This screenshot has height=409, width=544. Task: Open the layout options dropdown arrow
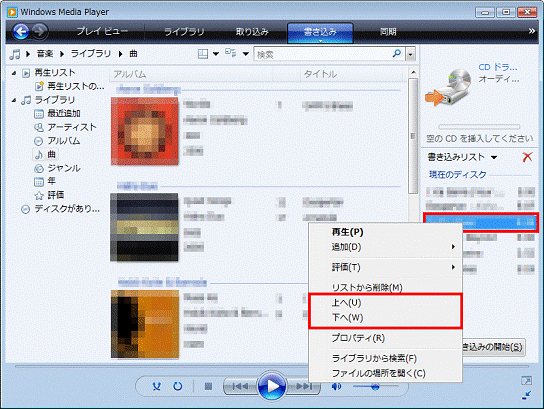click(216, 54)
